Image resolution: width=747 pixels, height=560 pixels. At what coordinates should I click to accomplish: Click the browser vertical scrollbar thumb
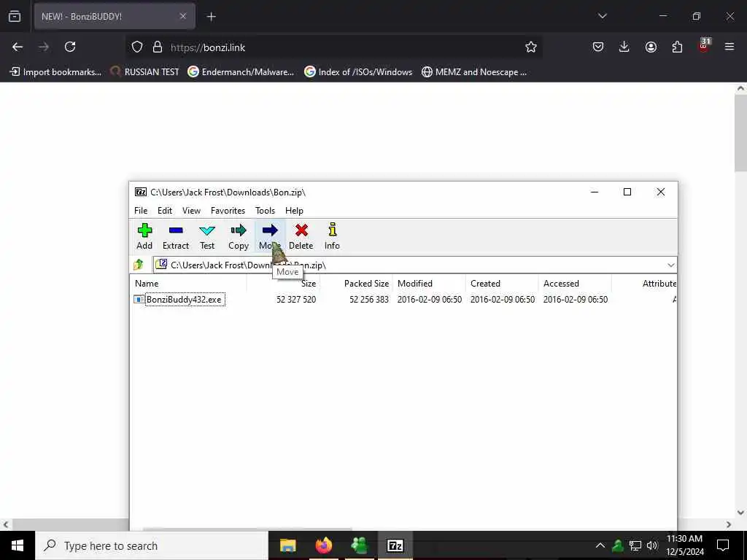(741, 133)
